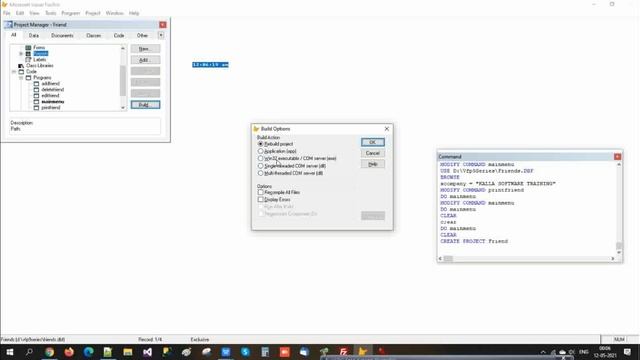The image size is (640, 360).
Task: Click the "USE D:\VfpSeries\Friends.DBF" line
Action: 487,171
